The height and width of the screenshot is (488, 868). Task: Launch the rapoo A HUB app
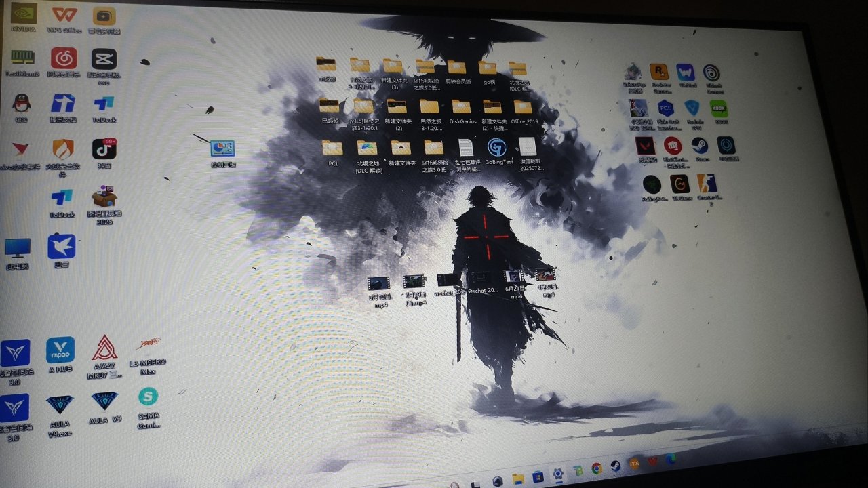[x=60, y=350]
